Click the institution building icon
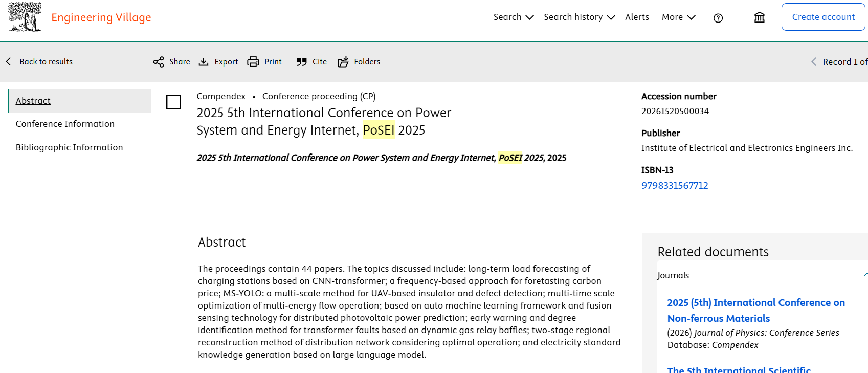This screenshot has width=868, height=373. [x=760, y=17]
